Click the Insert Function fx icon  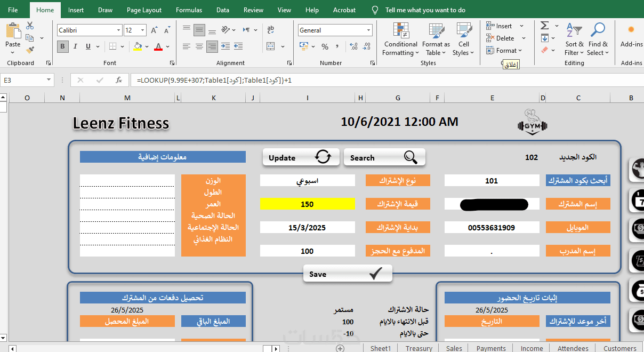point(119,80)
